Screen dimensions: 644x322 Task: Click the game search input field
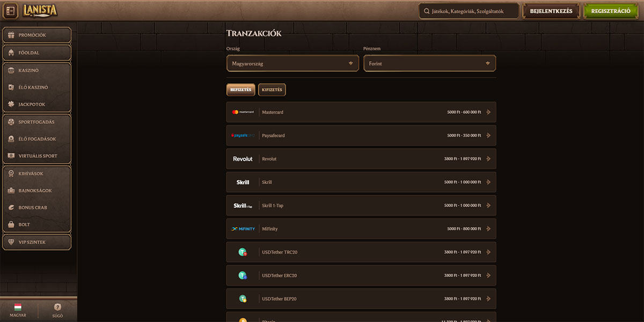pos(468,10)
